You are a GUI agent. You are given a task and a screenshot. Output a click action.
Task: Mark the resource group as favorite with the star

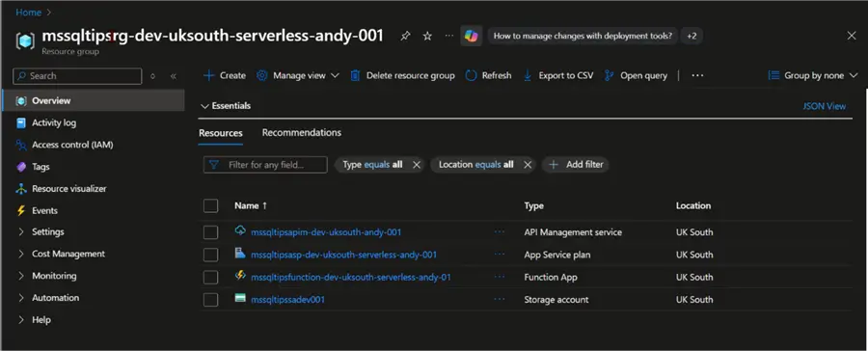[x=427, y=36]
